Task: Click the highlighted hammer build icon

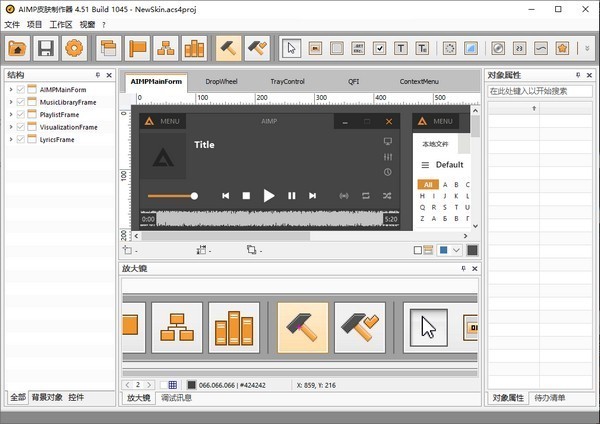Action: point(228,48)
